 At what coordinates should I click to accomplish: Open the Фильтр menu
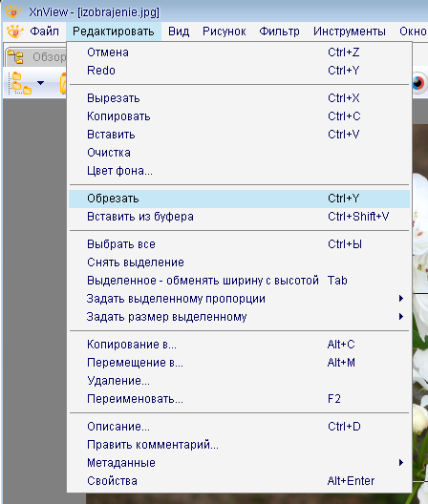pyautogui.click(x=279, y=31)
